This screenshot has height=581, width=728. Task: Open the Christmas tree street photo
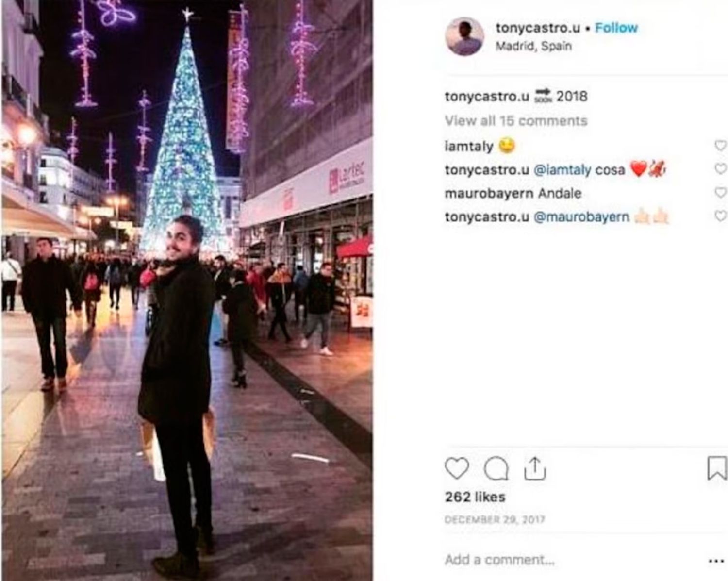187,290
